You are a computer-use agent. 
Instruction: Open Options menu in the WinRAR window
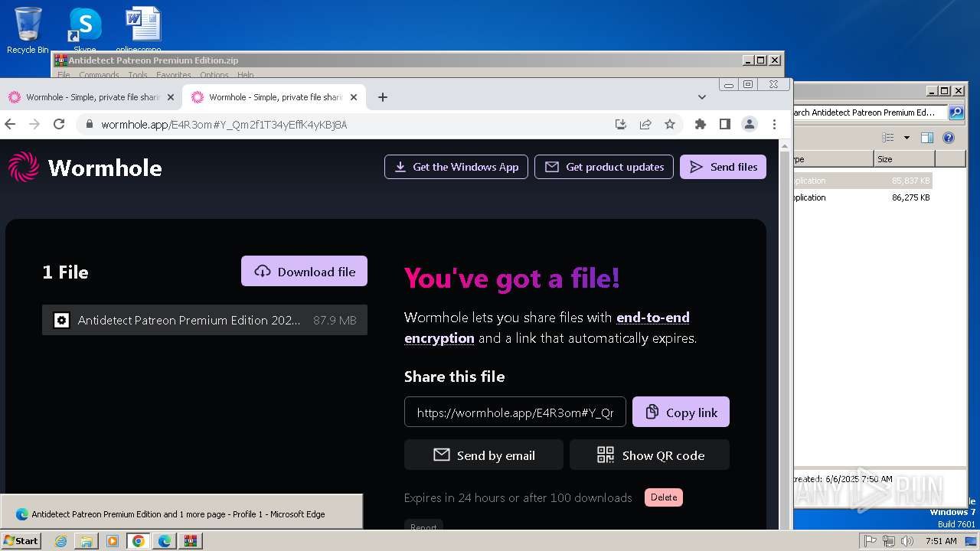click(214, 75)
